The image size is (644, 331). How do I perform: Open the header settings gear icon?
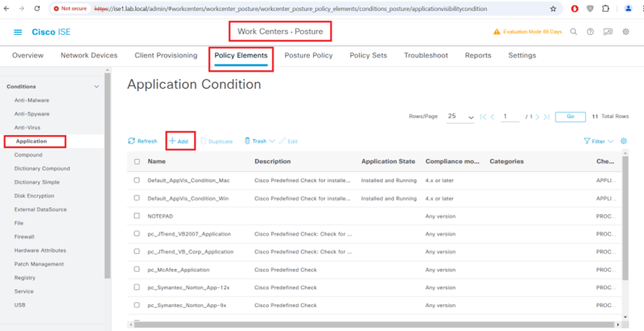624,32
